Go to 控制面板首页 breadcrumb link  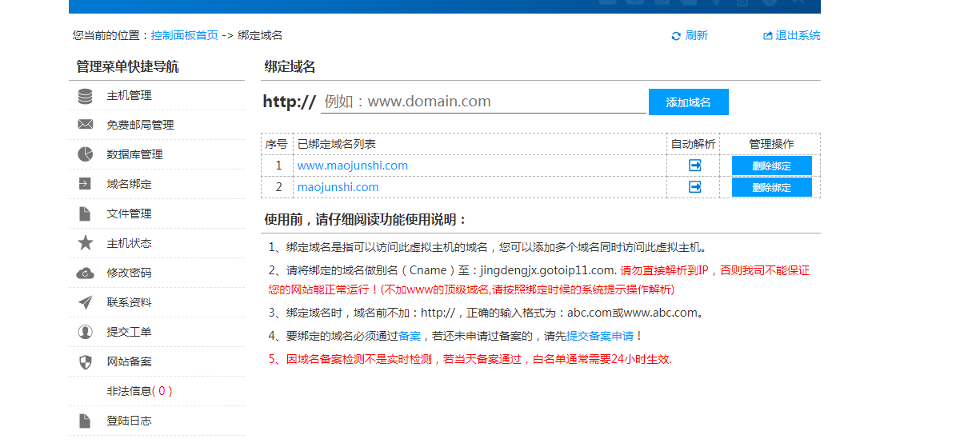click(184, 36)
